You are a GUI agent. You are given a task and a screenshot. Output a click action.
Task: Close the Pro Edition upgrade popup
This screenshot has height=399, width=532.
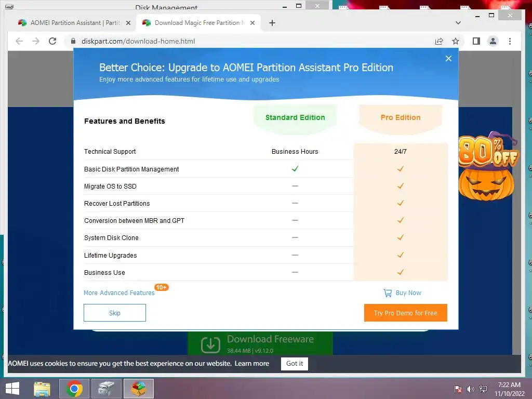pyautogui.click(x=448, y=58)
